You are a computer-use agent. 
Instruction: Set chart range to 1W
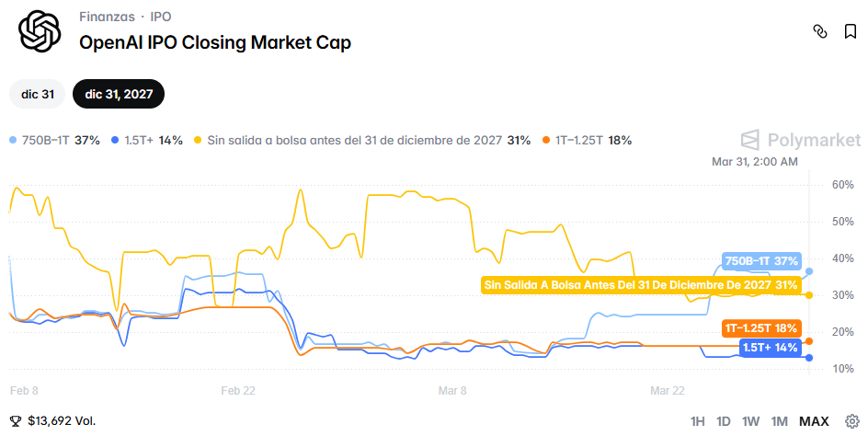(x=751, y=421)
